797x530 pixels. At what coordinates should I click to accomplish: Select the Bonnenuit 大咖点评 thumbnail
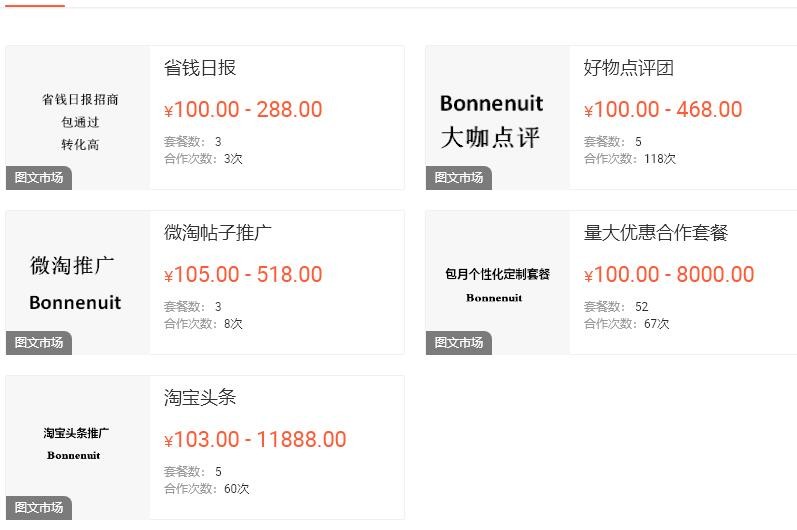498,118
